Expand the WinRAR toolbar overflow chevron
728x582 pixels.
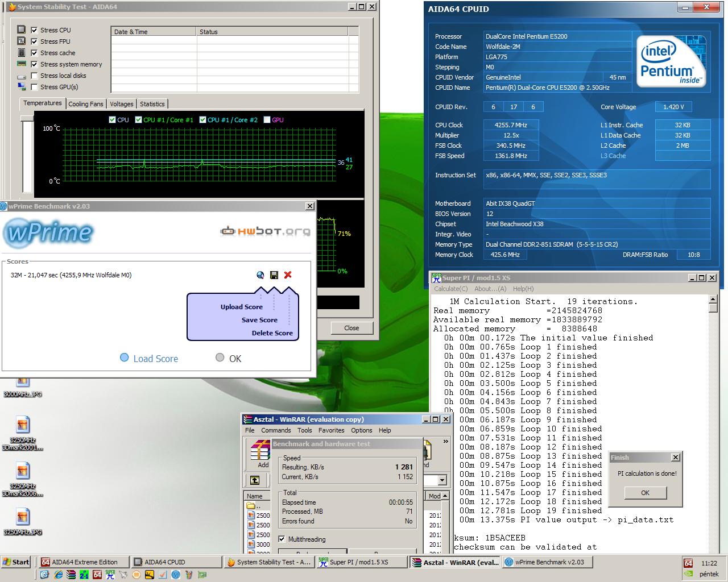pos(446,441)
